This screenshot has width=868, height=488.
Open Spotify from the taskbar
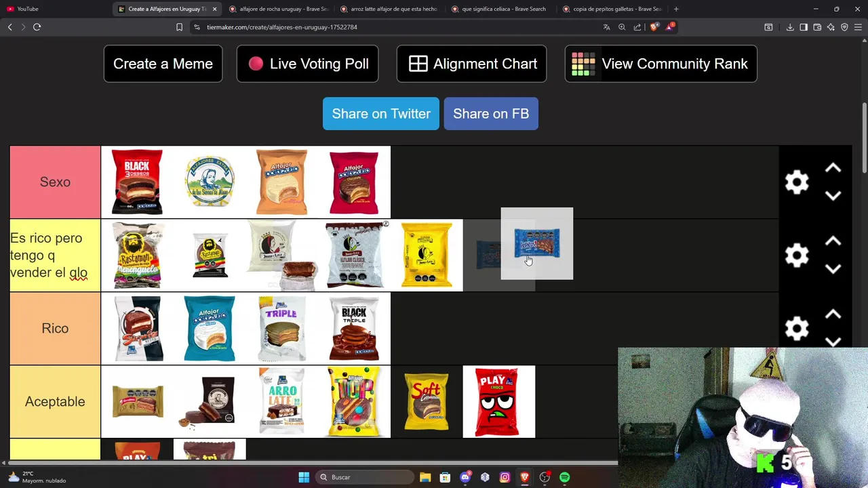[x=565, y=477]
